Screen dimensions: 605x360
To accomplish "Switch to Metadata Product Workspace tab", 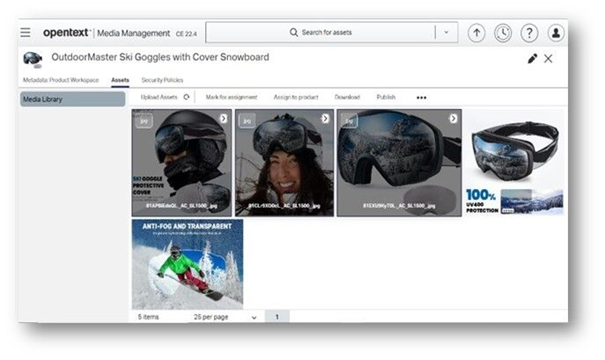I will (61, 80).
